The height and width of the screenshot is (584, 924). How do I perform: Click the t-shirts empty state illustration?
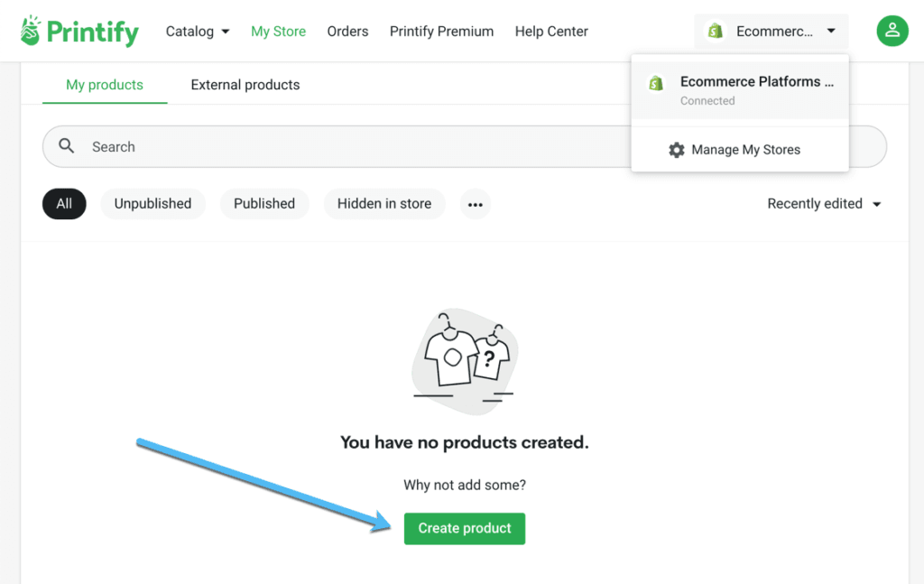[x=465, y=361]
